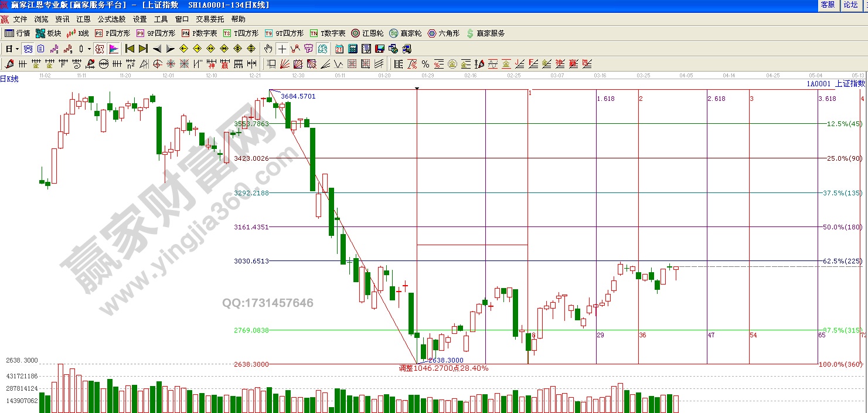Click the percent symbol drawing tool
868x413 pixels.
[425, 64]
